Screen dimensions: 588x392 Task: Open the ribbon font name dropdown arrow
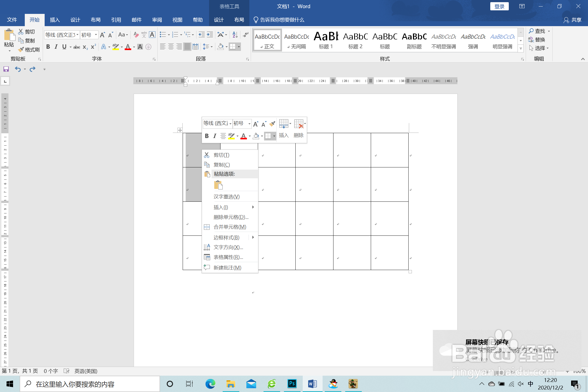[77, 35]
